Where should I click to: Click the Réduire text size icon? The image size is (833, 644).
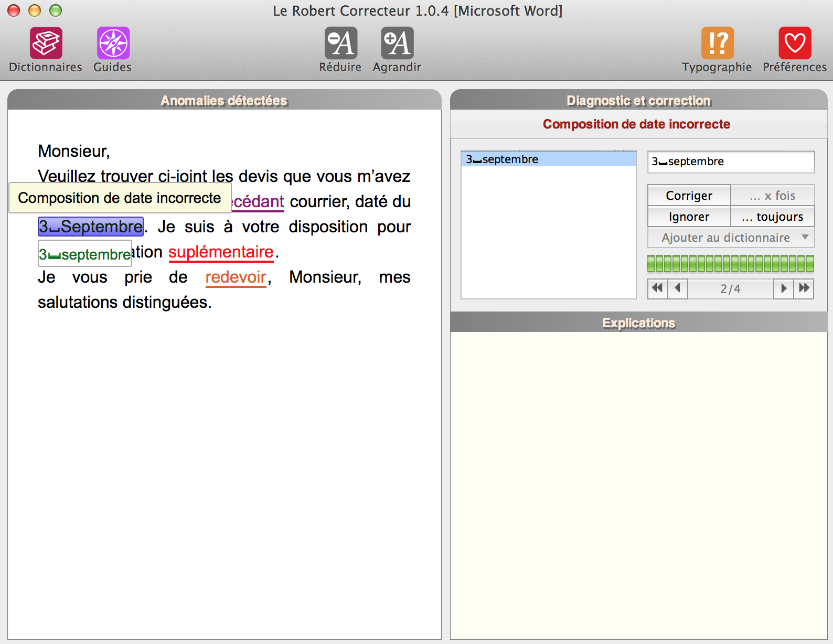(x=341, y=43)
